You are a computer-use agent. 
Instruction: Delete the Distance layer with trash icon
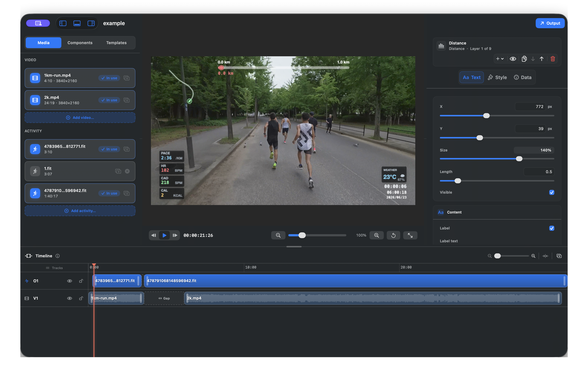[x=553, y=59]
